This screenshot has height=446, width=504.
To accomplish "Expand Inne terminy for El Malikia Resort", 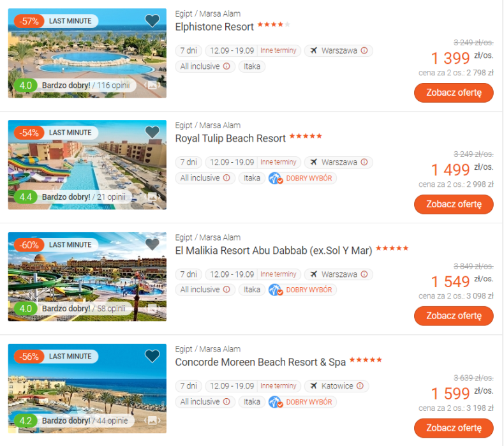I will pos(278,274).
